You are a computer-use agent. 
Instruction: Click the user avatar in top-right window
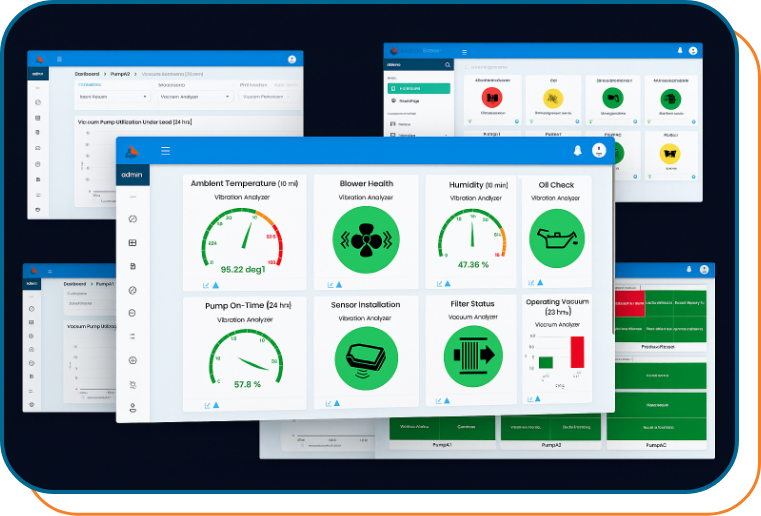click(x=693, y=50)
